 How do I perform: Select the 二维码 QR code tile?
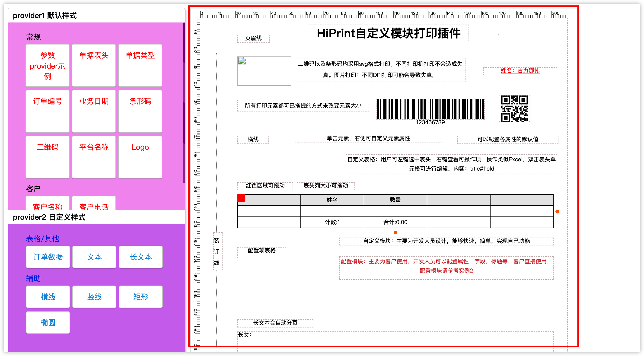(48, 157)
